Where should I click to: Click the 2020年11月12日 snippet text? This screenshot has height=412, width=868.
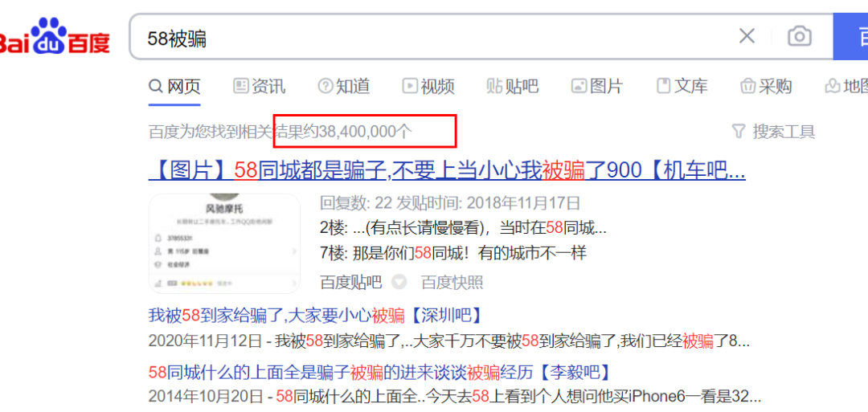point(449,341)
